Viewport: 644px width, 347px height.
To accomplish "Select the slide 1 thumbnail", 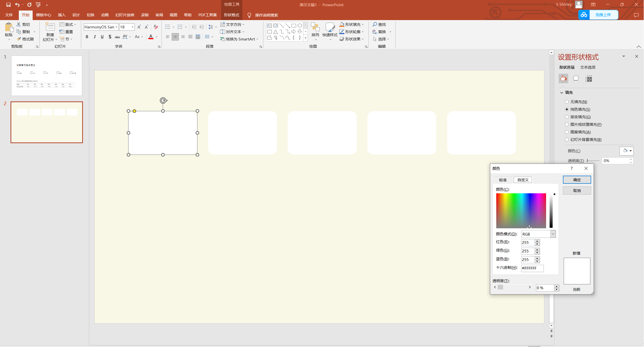I will click(47, 76).
